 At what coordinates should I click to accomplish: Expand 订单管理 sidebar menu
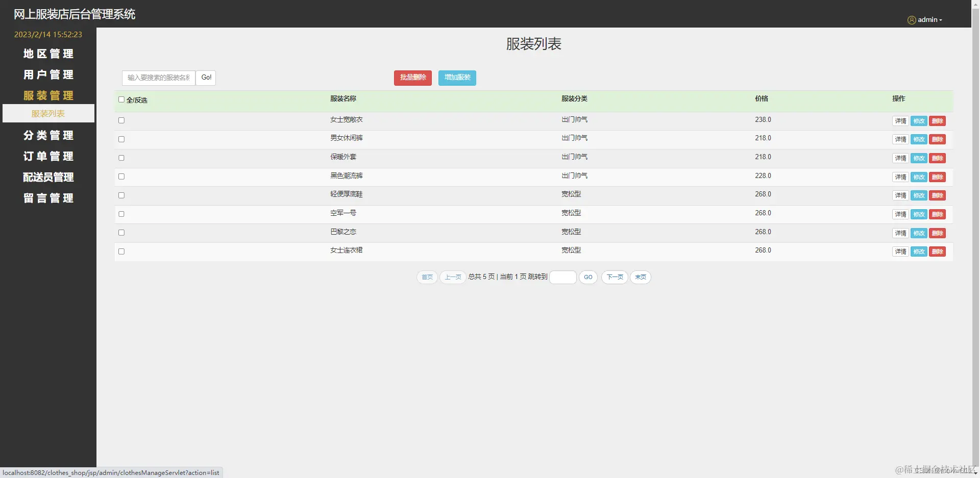pos(48,156)
